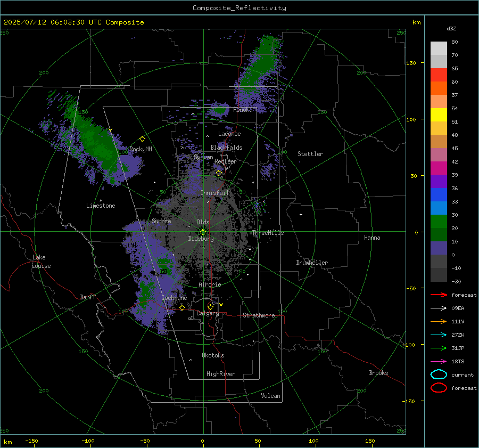
Task: Click the Lake Louise label
Action: [x=41, y=262]
